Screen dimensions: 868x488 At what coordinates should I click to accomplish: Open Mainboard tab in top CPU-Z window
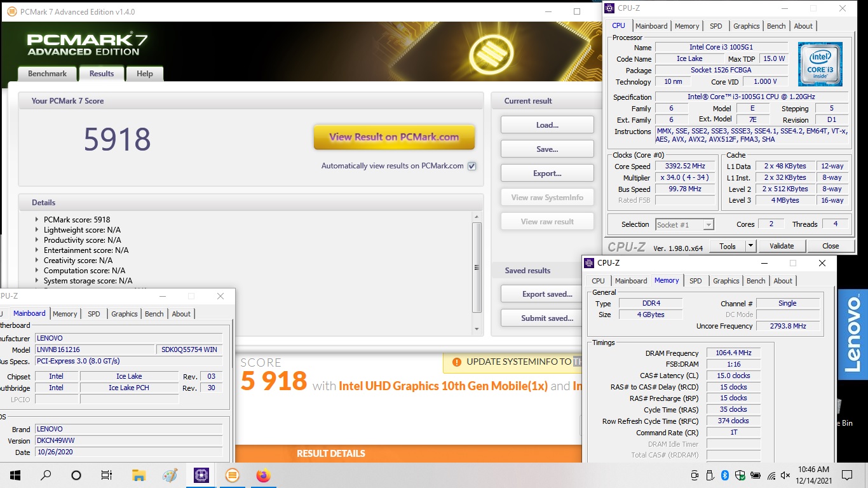(x=651, y=26)
